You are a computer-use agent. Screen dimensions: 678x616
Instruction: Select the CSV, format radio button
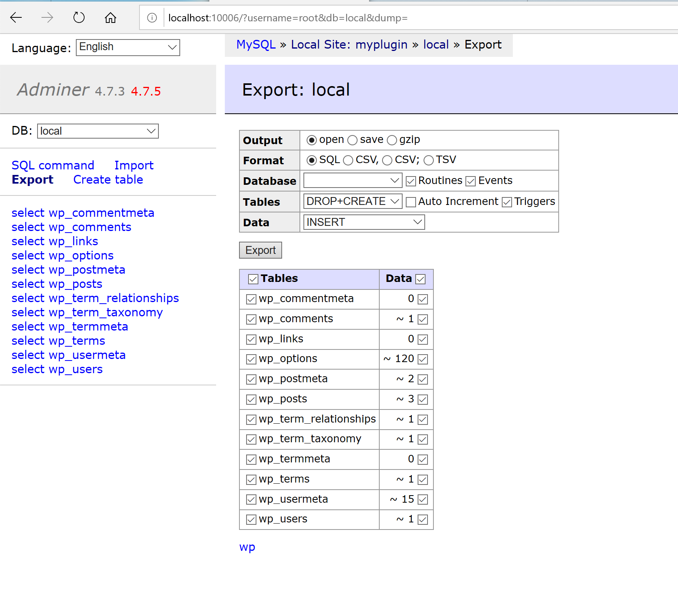click(348, 160)
